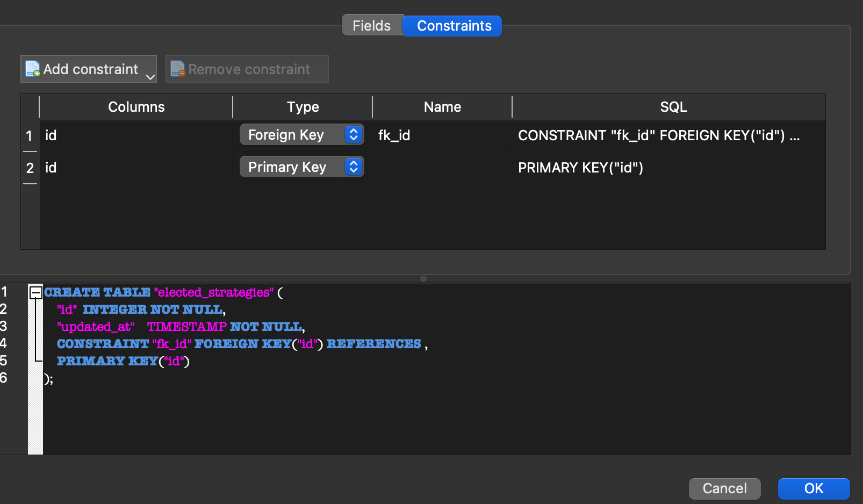
Task: Click line 4 in the SQL preview
Action: tap(242, 344)
